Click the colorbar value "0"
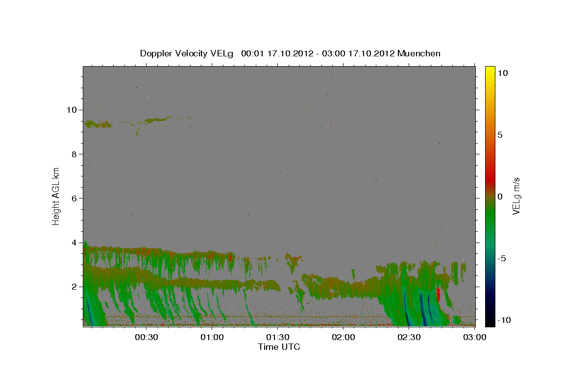This screenshot has width=588, height=392. tap(499, 196)
